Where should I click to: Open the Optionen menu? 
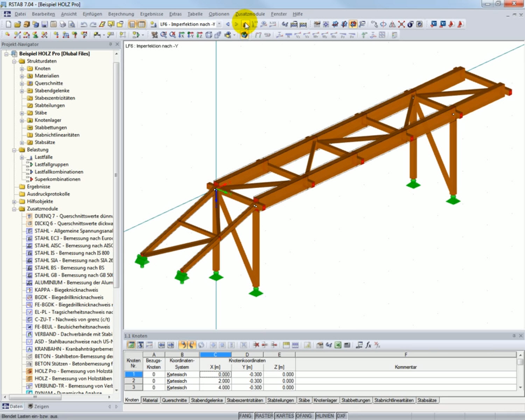pos(219,14)
